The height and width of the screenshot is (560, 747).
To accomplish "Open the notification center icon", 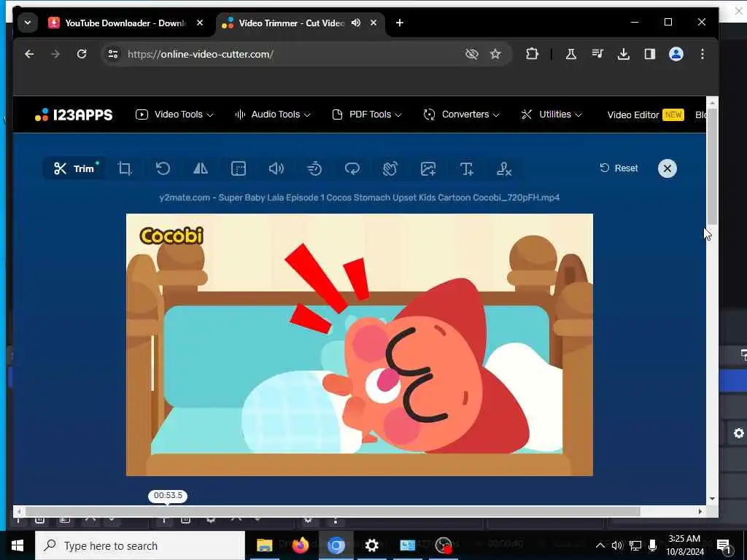I will click(724, 546).
